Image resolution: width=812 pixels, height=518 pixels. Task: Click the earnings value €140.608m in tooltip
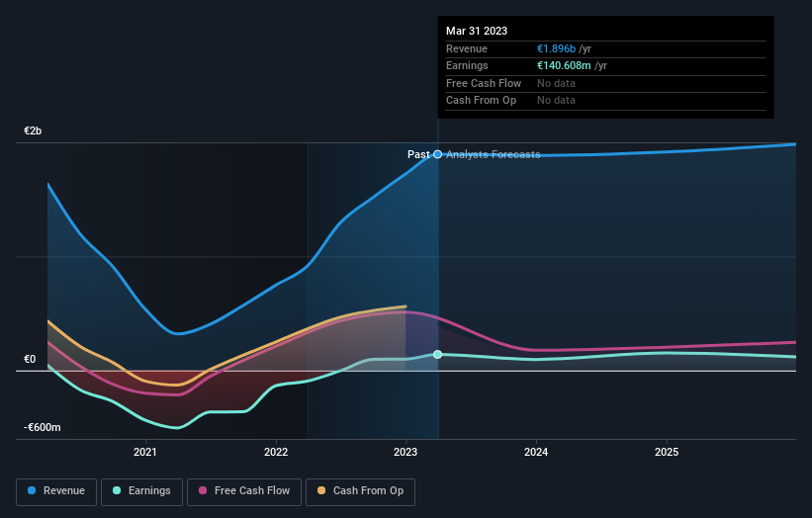(x=564, y=65)
